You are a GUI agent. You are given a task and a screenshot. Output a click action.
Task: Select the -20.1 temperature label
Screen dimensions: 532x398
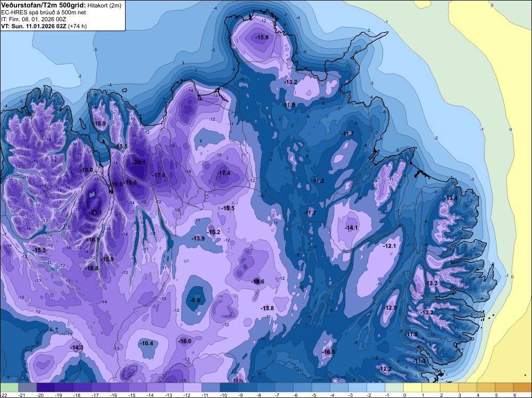[139, 162]
